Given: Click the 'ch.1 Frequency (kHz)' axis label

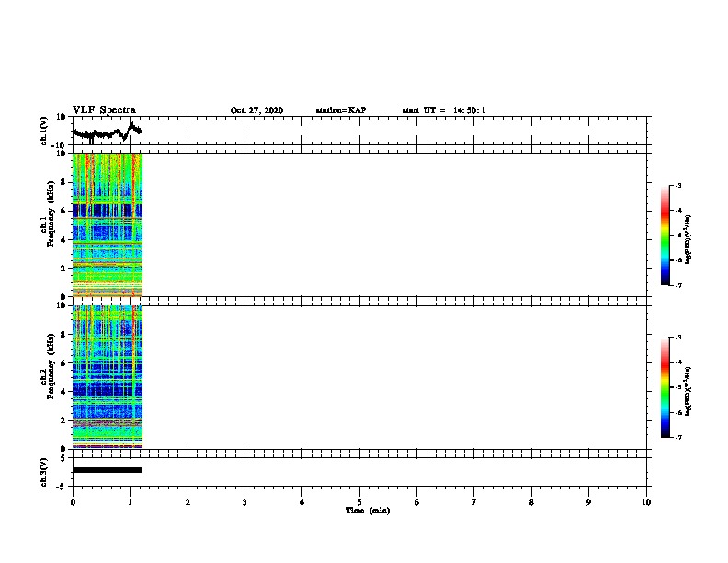Looking at the screenshot, I should click(x=48, y=213).
